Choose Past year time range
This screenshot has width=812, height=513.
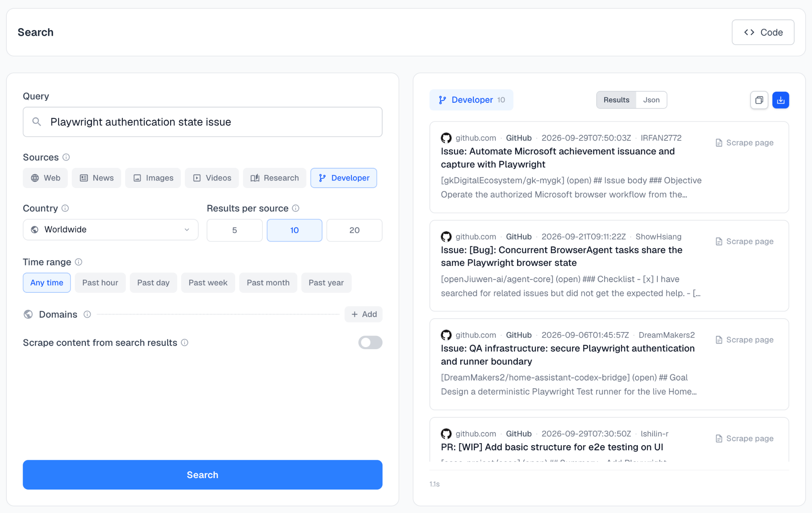pos(326,282)
